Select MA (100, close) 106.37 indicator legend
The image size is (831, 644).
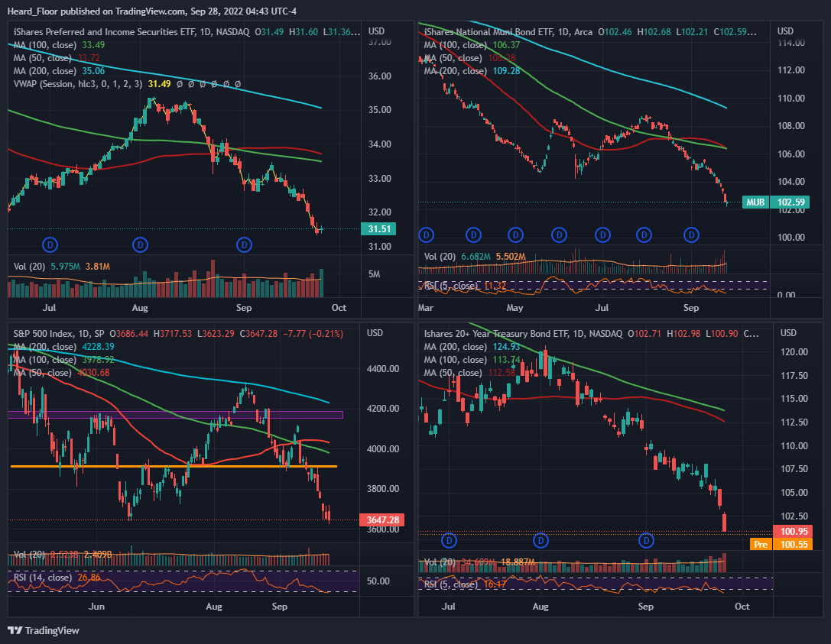coord(472,45)
